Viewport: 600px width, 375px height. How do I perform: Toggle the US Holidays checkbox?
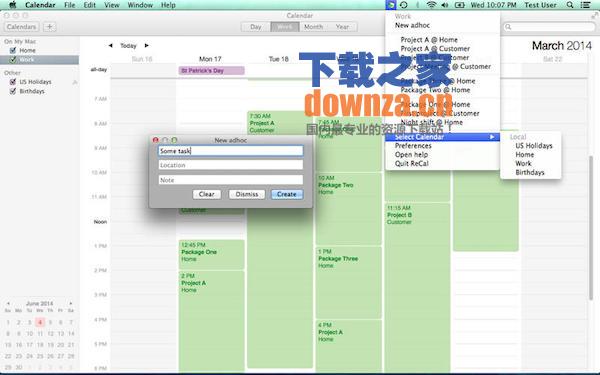pos(13,82)
